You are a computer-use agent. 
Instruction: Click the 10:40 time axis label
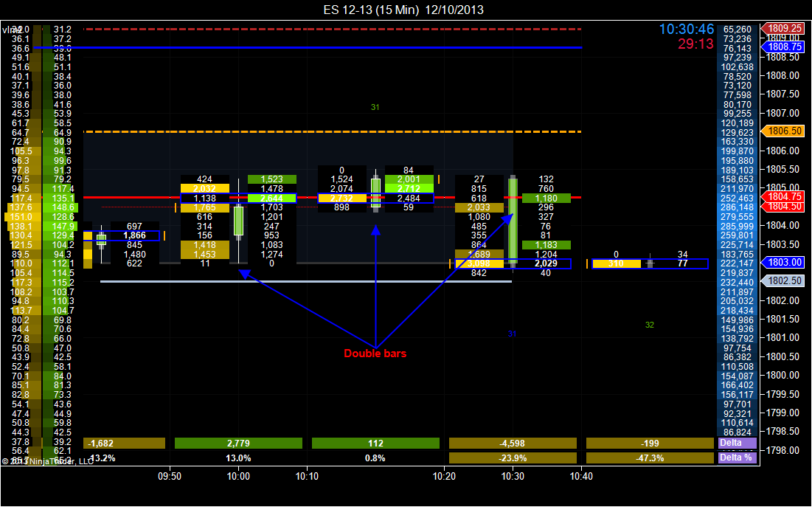[582, 477]
